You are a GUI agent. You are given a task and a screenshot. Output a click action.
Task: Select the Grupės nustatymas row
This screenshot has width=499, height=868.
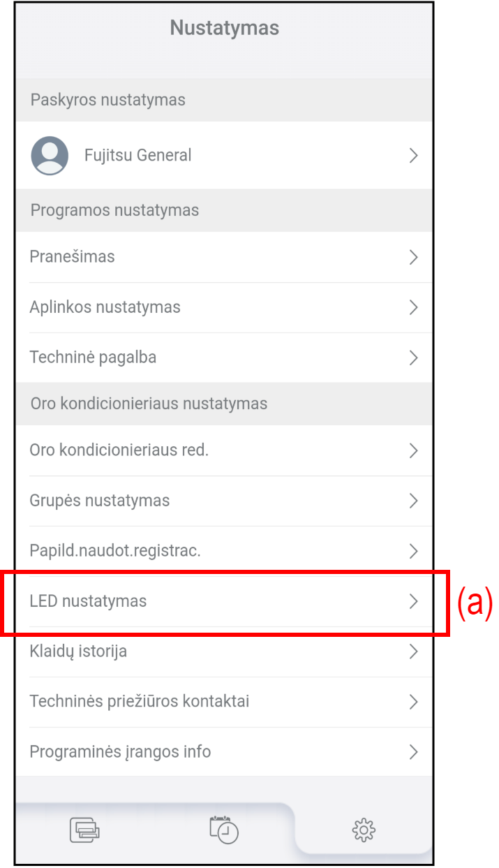tap(99, 501)
